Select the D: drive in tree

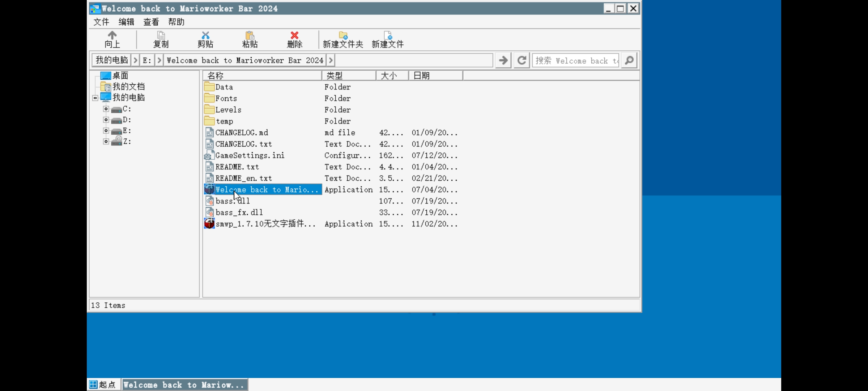[x=127, y=119]
